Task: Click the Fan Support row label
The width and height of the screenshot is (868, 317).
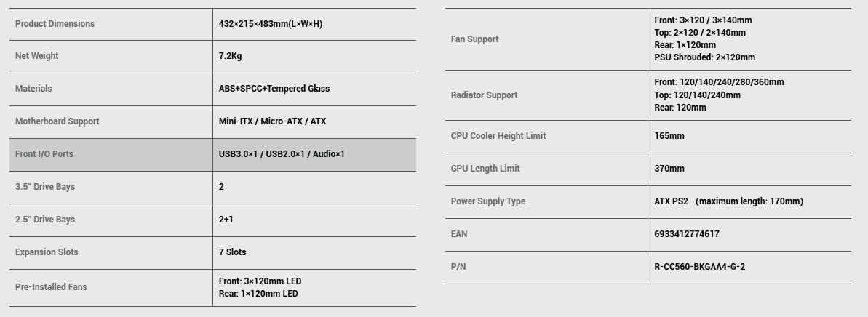Action: click(x=474, y=39)
